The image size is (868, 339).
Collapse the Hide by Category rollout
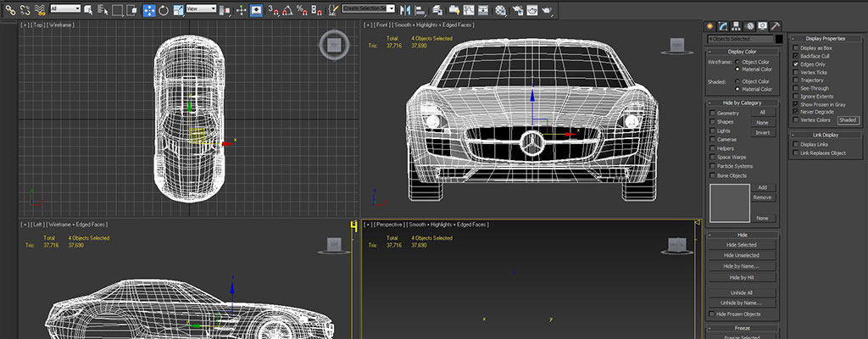click(x=743, y=103)
